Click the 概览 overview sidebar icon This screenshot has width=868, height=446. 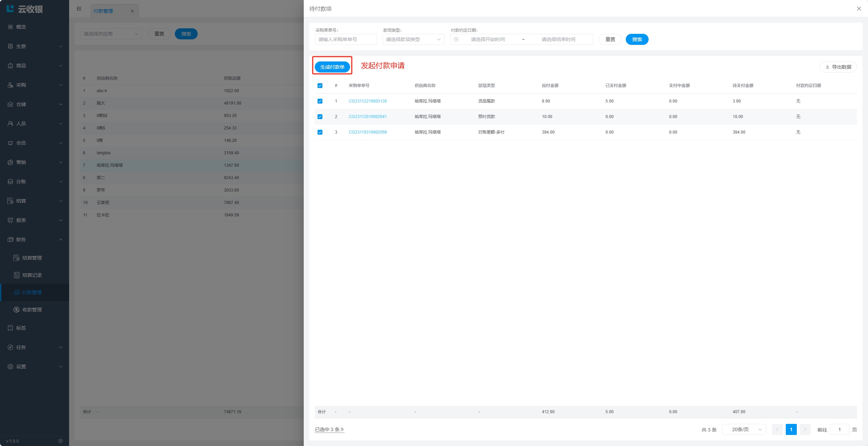10,27
